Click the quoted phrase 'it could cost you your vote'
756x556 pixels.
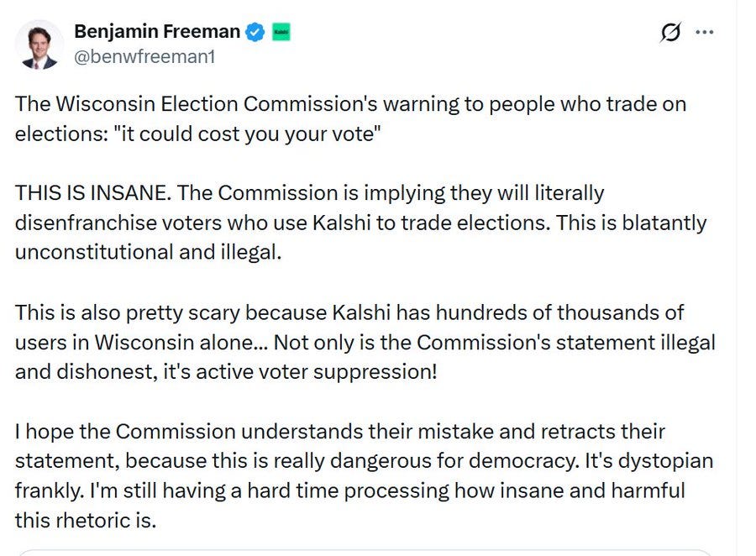pos(247,134)
